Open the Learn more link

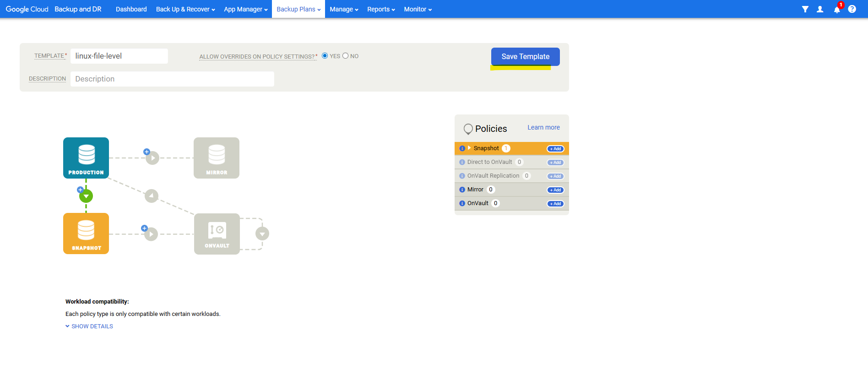point(543,128)
